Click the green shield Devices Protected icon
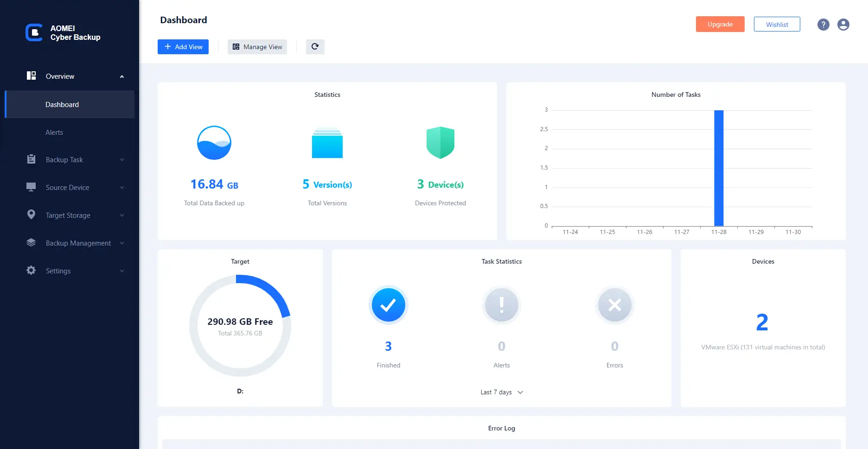This screenshot has height=449, width=868. click(x=440, y=143)
